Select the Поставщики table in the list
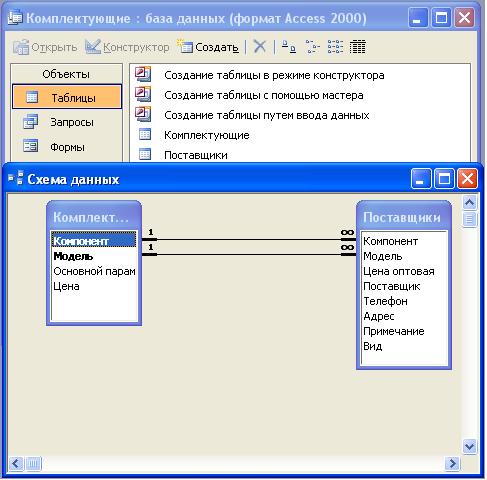Image resolution: width=487 pixels, height=480 pixels. tap(196, 155)
